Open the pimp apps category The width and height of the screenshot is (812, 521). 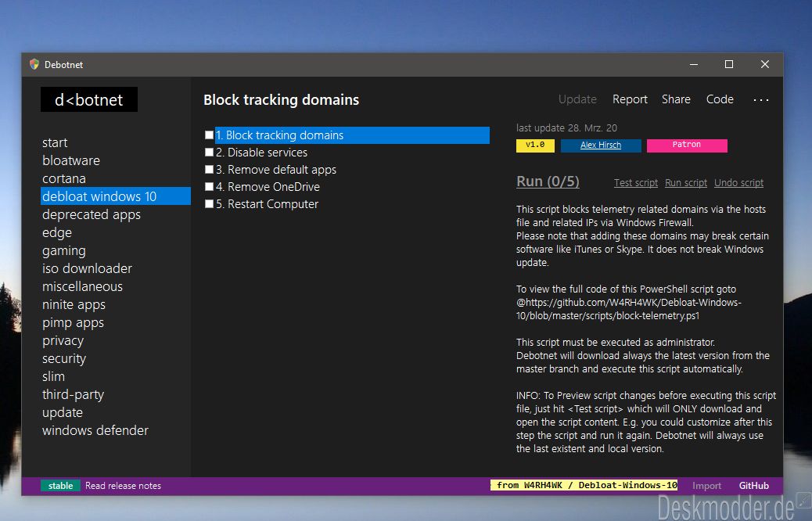[x=73, y=322]
